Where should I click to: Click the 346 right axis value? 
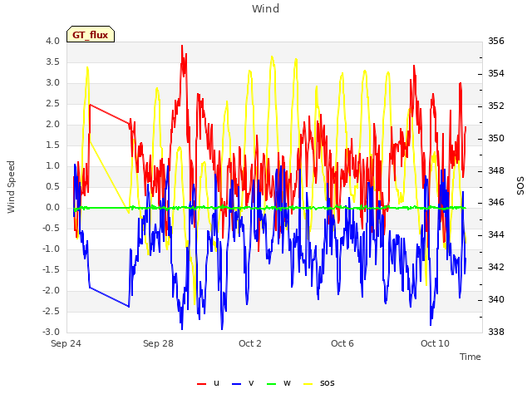point(496,203)
